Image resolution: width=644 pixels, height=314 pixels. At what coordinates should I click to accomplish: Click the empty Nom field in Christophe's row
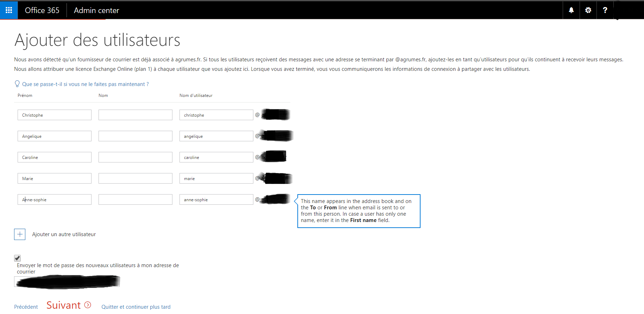pos(135,115)
